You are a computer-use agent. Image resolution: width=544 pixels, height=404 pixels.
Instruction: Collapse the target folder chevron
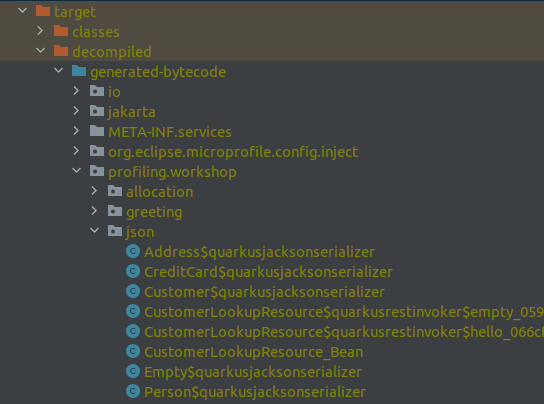tap(23, 10)
